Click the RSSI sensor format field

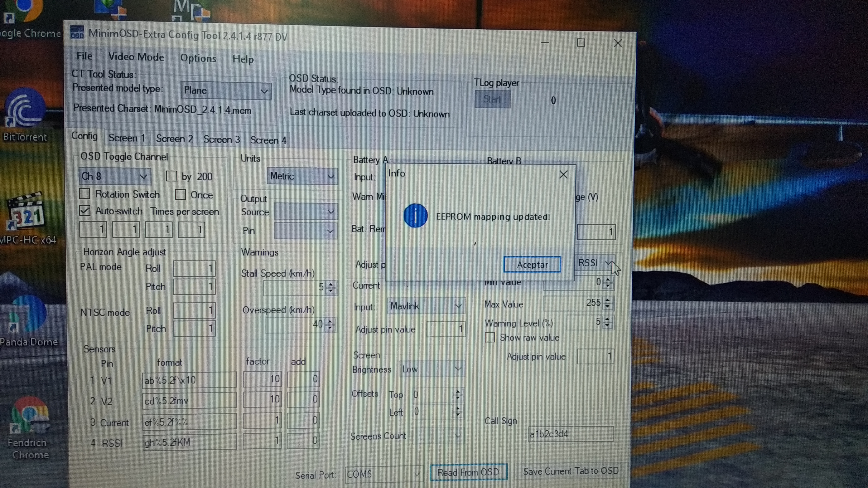point(189,442)
